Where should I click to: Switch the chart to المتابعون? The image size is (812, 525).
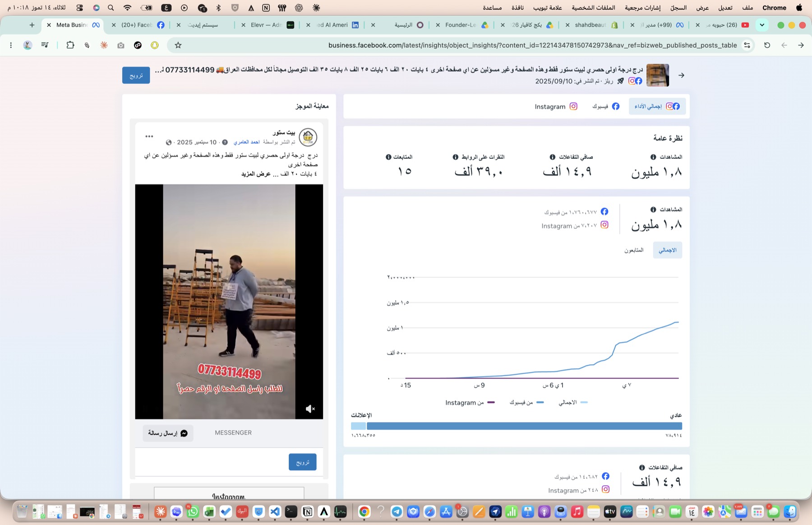(633, 250)
